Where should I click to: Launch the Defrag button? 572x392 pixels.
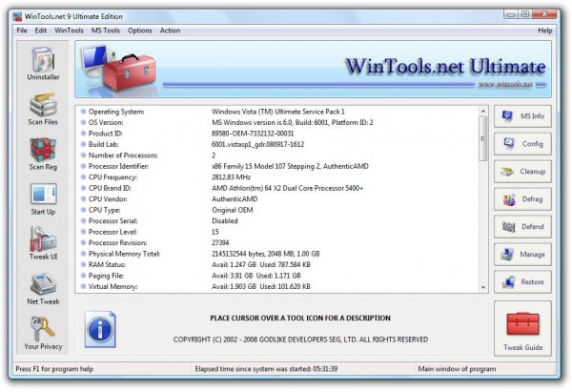click(x=522, y=199)
